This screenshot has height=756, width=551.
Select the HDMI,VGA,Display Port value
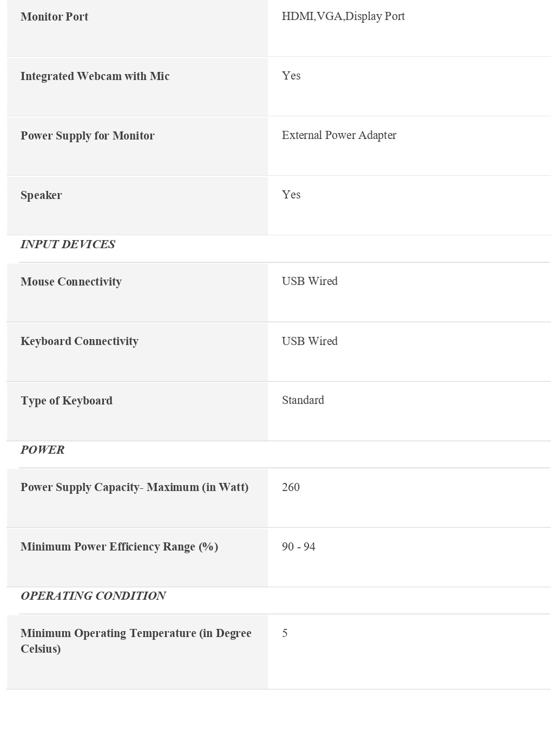(343, 16)
